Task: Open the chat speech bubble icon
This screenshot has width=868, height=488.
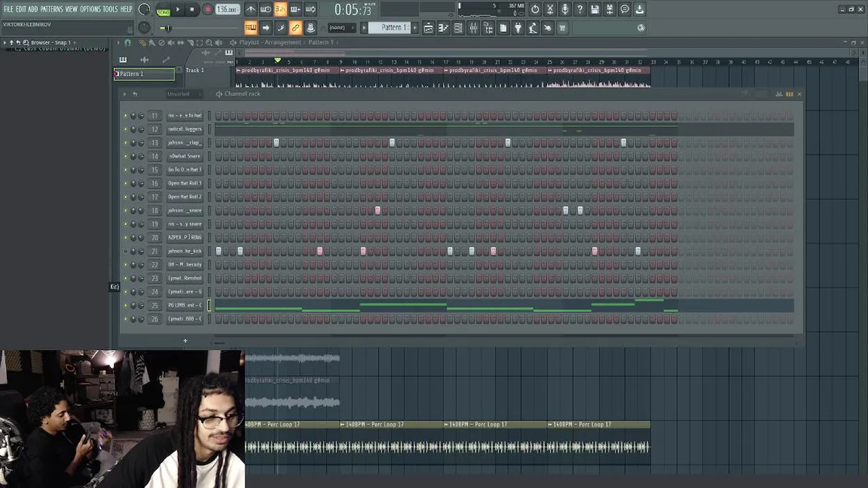Action: point(625,9)
